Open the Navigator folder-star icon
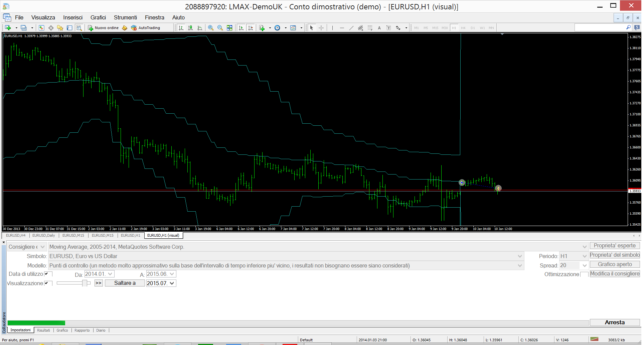This screenshot has height=345, width=644. coord(60,28)
